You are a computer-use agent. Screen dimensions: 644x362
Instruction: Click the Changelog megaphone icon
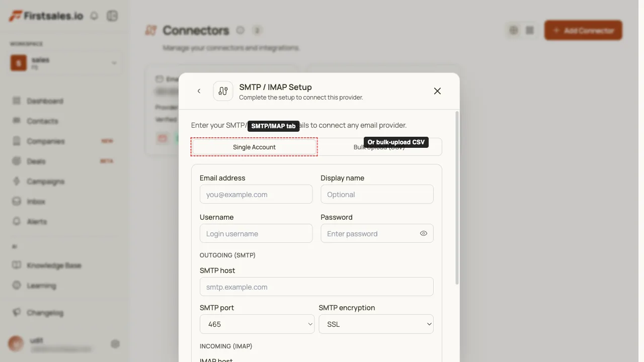(17, 313)
